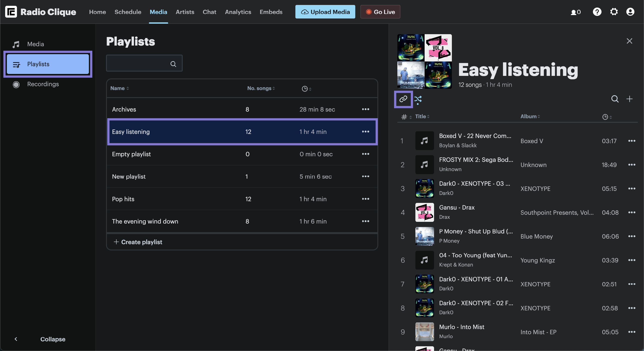This screenshot has height=351, width=644.
Task: Open the Embeds tab
Action: click(271, 12)
